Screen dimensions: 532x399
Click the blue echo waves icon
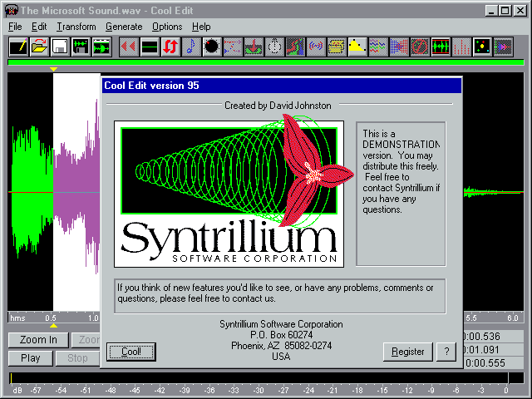pos(316,47)
